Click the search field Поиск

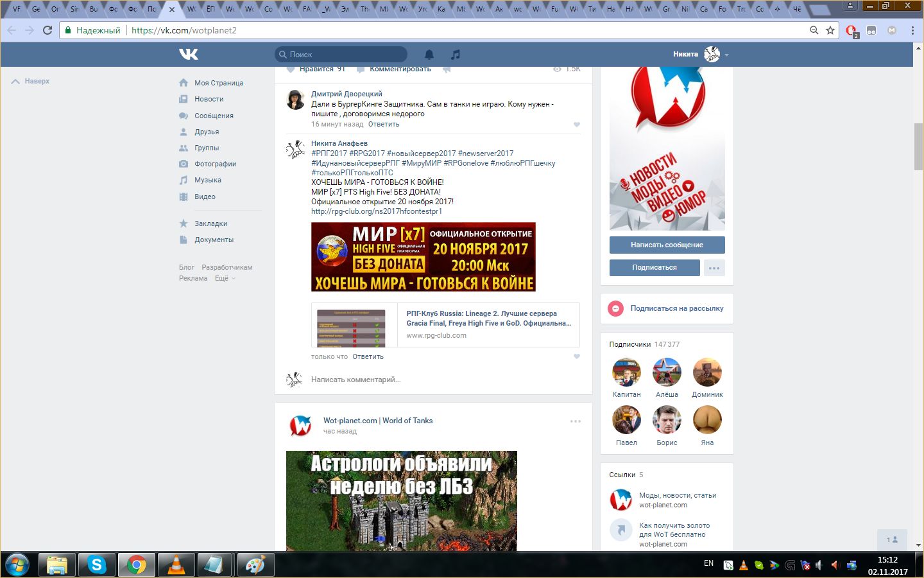341,55
